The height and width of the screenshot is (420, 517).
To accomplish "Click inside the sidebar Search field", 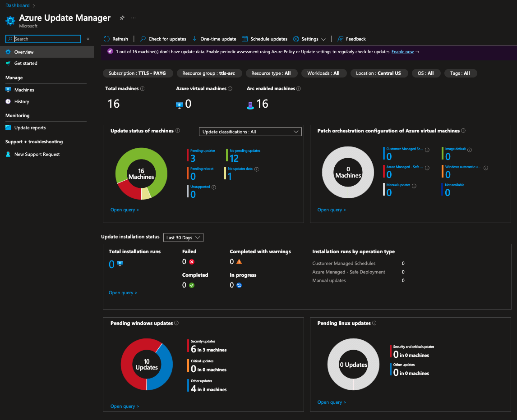I will (43, 39).
